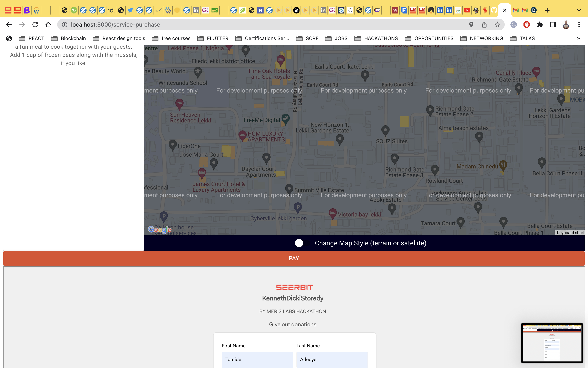Select the FiberOne map pin

pos(173,146)
